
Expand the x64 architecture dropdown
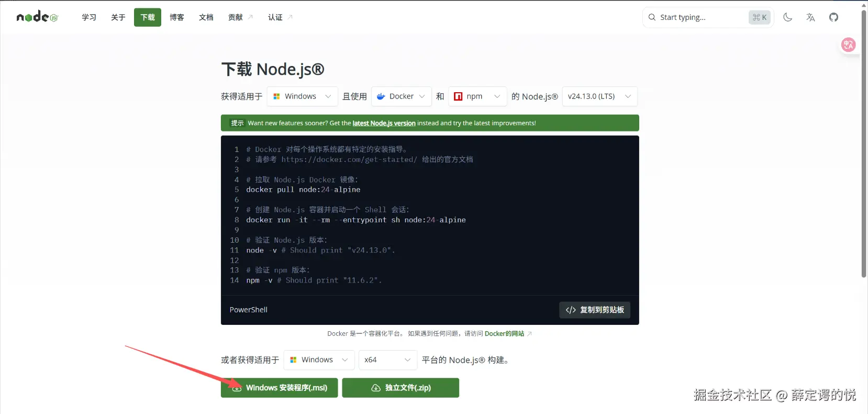point(387,360)
